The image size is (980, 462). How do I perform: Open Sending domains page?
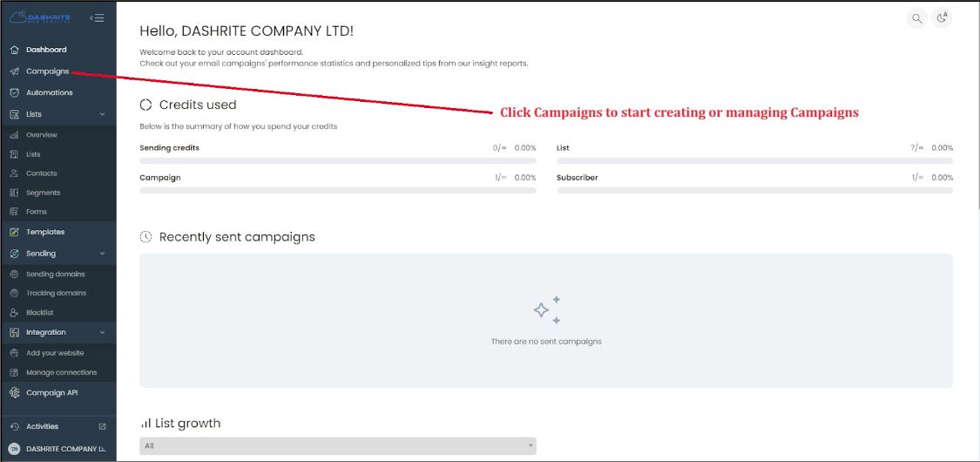(56, 275)
